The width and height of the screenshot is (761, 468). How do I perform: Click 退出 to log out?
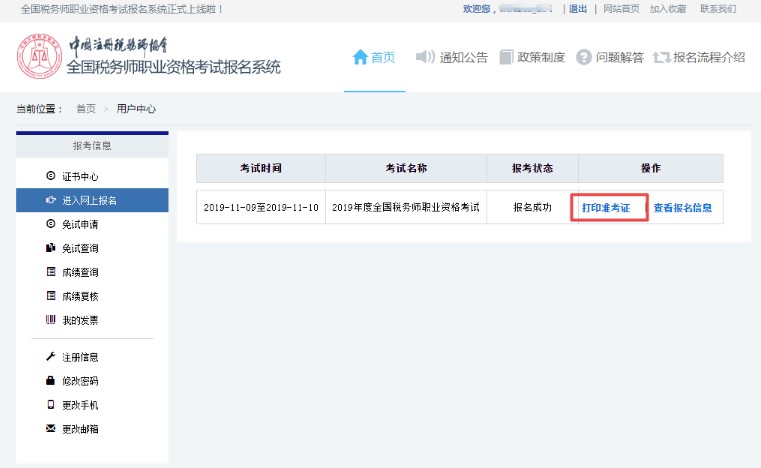point(578,9)
